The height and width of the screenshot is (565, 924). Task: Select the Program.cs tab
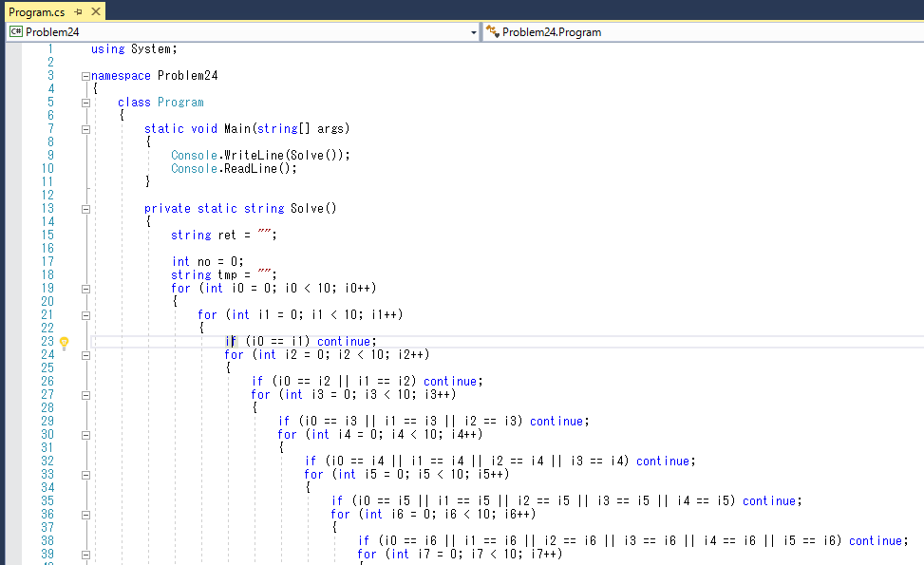[x=36, y=11]
